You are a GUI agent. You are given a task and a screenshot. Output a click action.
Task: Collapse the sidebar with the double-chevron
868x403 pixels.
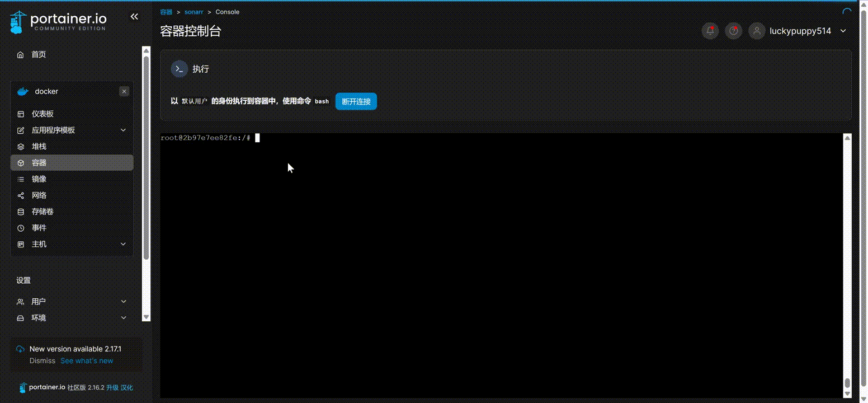(134, 16)
